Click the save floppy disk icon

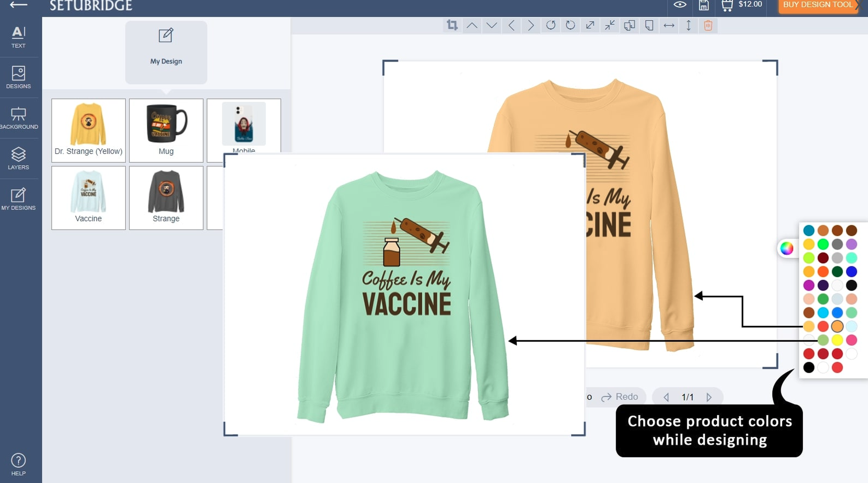(x=704, y=5)
